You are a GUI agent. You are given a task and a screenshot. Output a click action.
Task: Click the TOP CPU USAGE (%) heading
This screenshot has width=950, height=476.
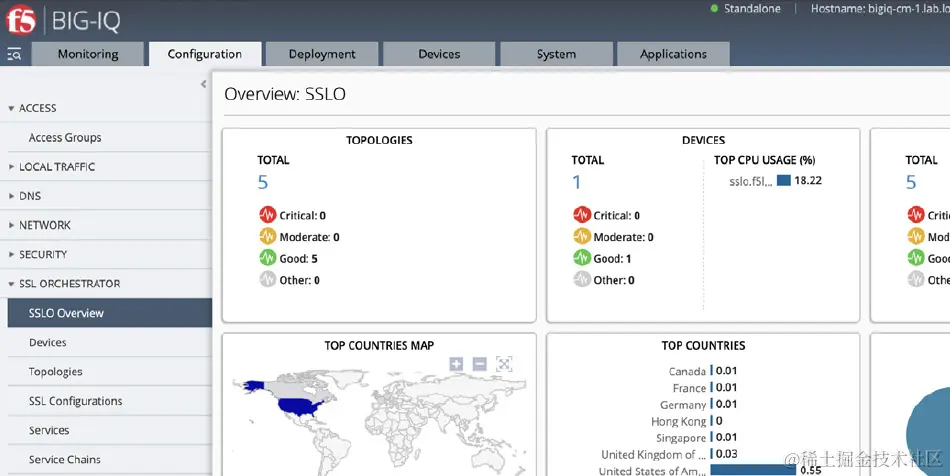coord(764,160)
